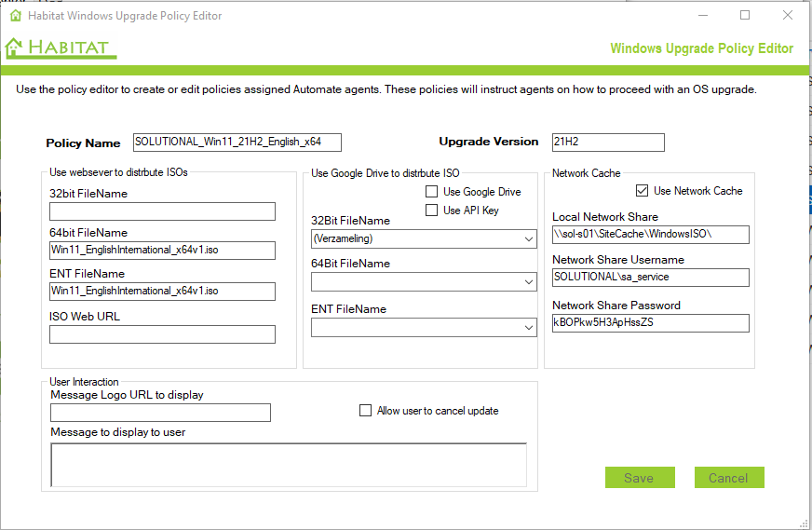
Task: Enable the Use API Key checkbox
Action: point(431,210)
